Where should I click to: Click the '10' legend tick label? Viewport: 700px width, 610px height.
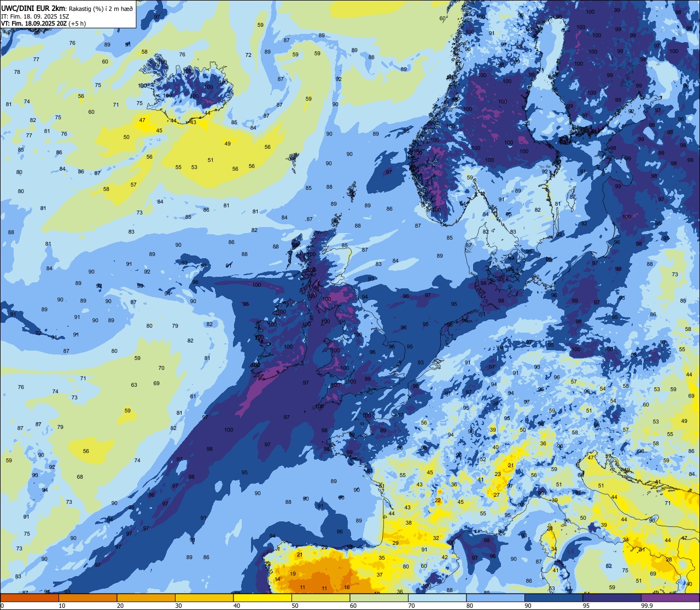62,606
